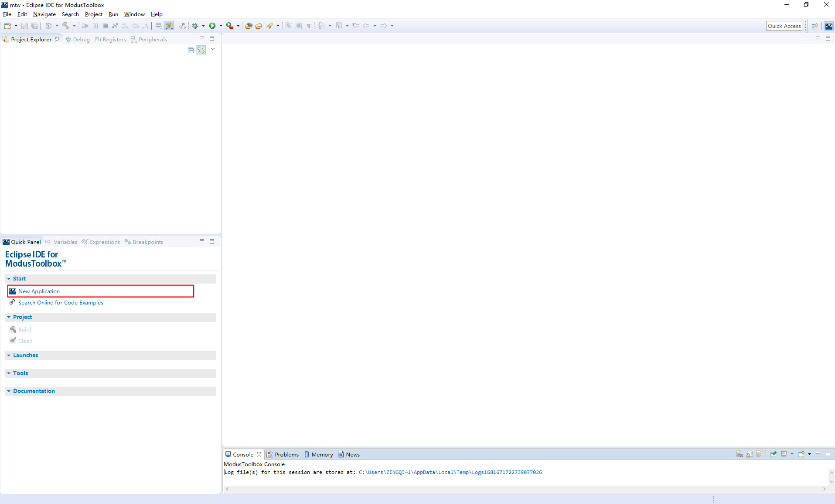Toggle Scroll Lock on the Console
Image resolution: width=835 pixels, height=504 pixels.
750,454
